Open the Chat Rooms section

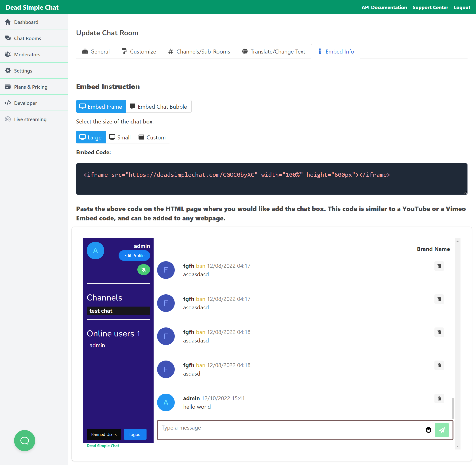click(x=27, y=38)
